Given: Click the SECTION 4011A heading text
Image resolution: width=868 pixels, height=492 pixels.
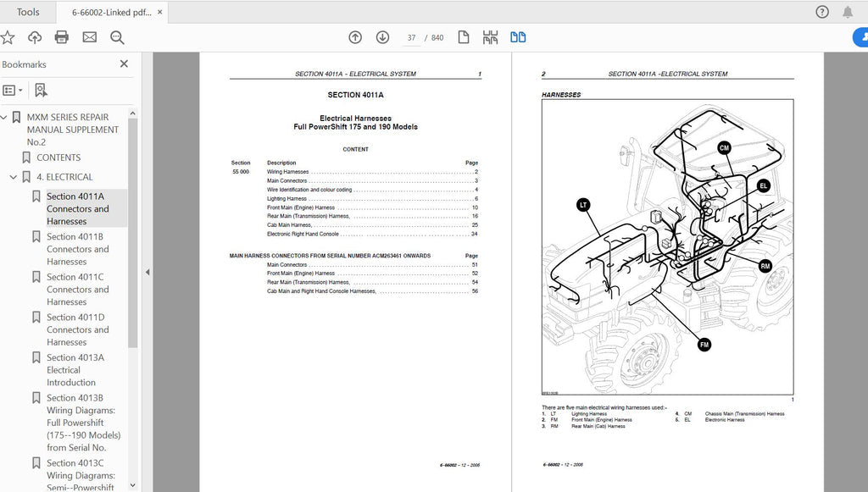Looking at the screenshot, I should pyautogui.click(x=355, y=95).
